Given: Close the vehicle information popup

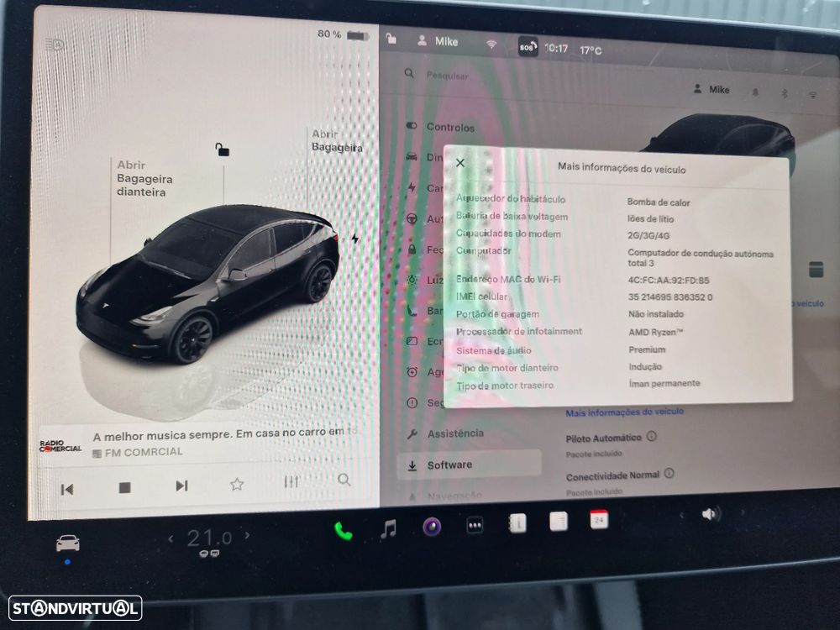Looking at the screenshot, I should coord(460,163).
